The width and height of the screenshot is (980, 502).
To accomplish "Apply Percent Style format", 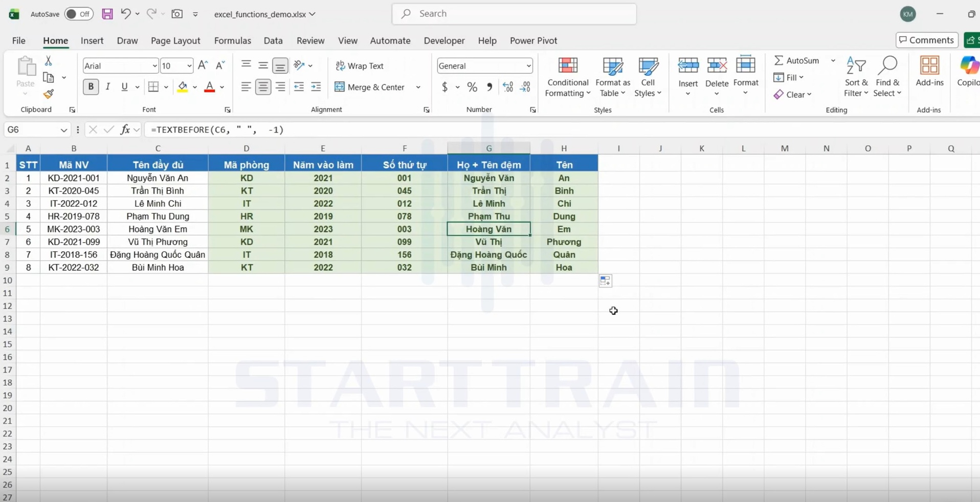I will click(x=472, y=87).
